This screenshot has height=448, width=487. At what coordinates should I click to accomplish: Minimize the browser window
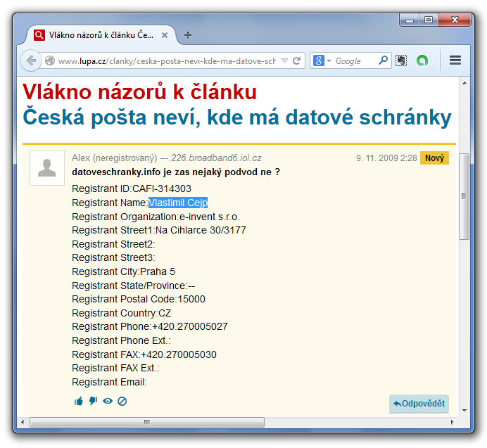click(410, 20)
